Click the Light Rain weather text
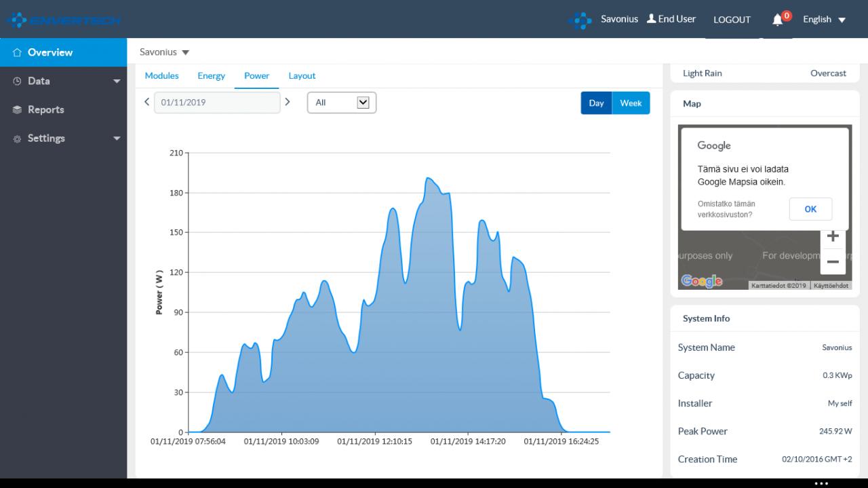 point(703,73)
